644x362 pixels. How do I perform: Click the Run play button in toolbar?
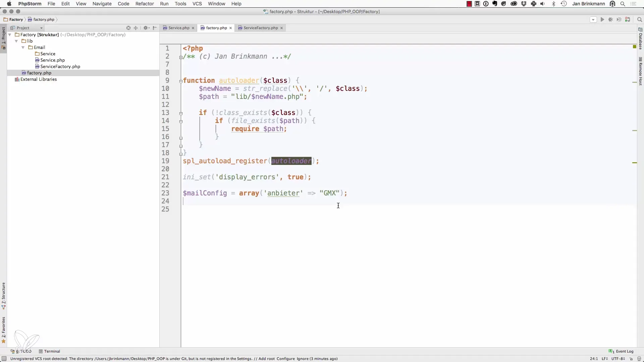[602, 19]
